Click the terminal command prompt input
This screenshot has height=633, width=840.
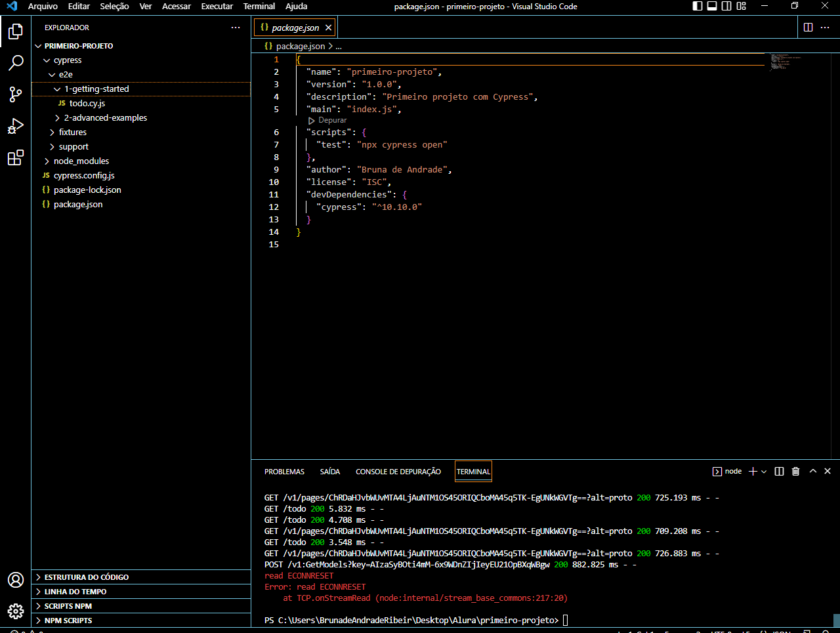coord(565,620)
